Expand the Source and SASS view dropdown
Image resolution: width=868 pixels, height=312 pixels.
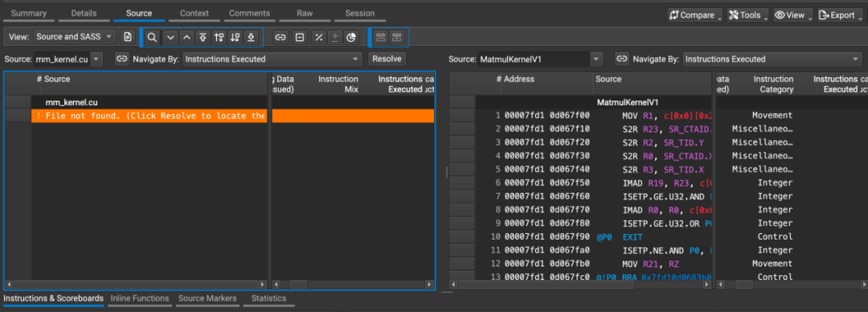coord(75,37)
